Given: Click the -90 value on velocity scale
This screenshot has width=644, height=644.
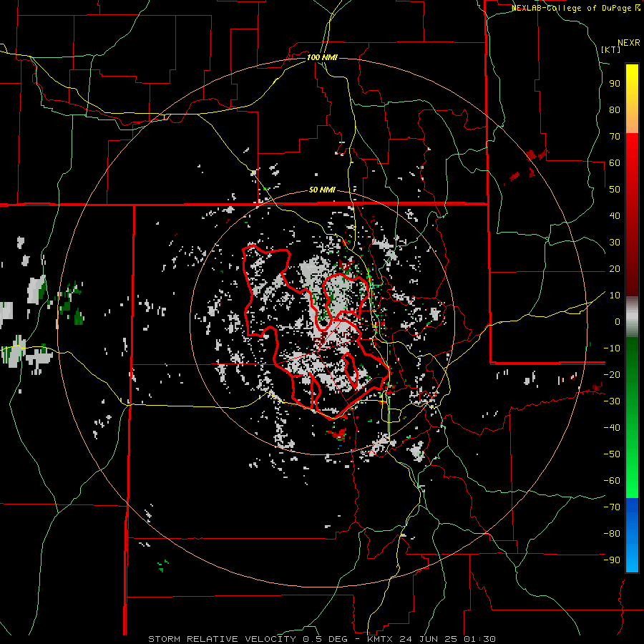Looking at the screenshot, I should [x=612, y=560].
